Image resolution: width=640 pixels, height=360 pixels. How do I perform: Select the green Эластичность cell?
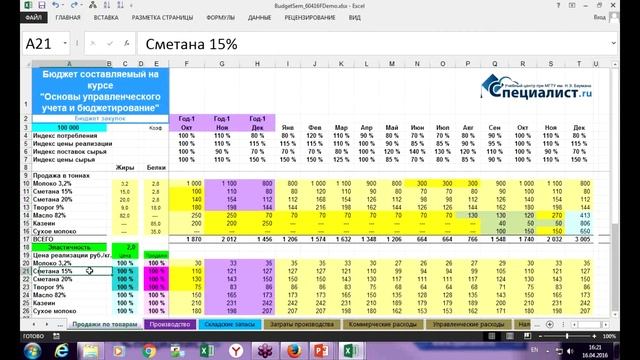point(69,247)
